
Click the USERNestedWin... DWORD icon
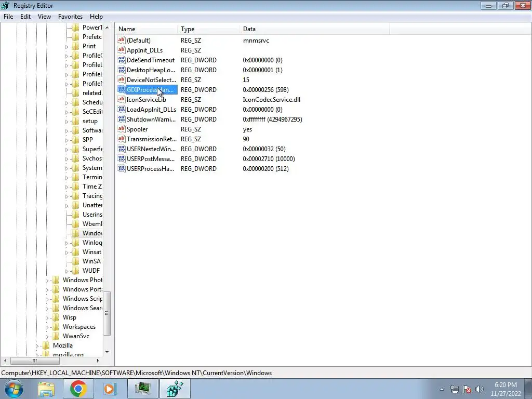(122, 148)
